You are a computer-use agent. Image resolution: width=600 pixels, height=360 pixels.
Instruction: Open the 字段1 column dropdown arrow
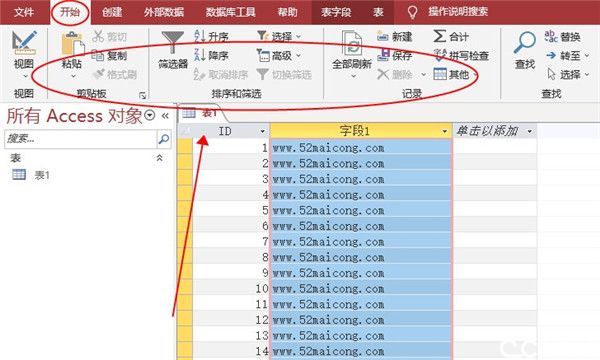point(444,132)
